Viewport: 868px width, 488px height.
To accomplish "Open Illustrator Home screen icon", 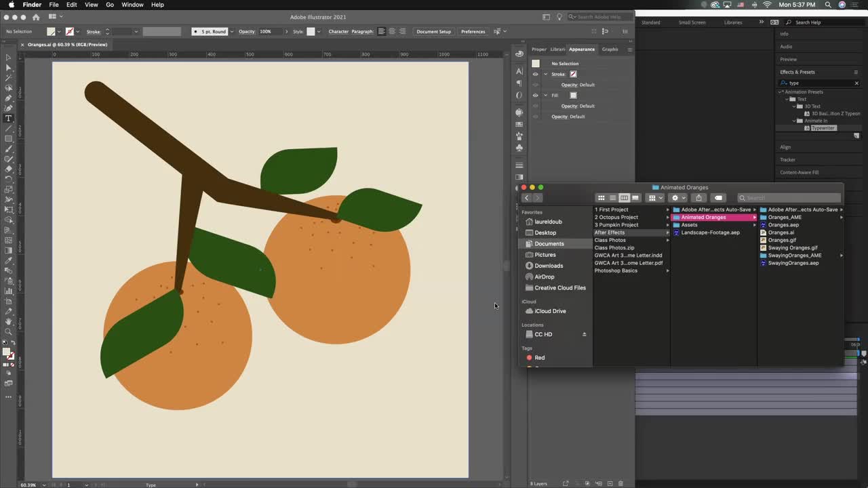I will pyautogui.click(x=36, y=17).
